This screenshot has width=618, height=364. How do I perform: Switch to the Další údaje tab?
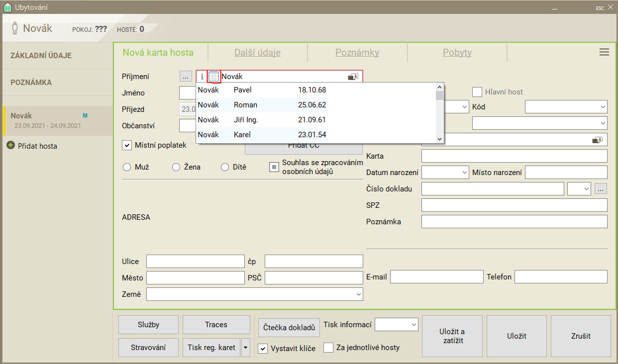pos(257,53)
